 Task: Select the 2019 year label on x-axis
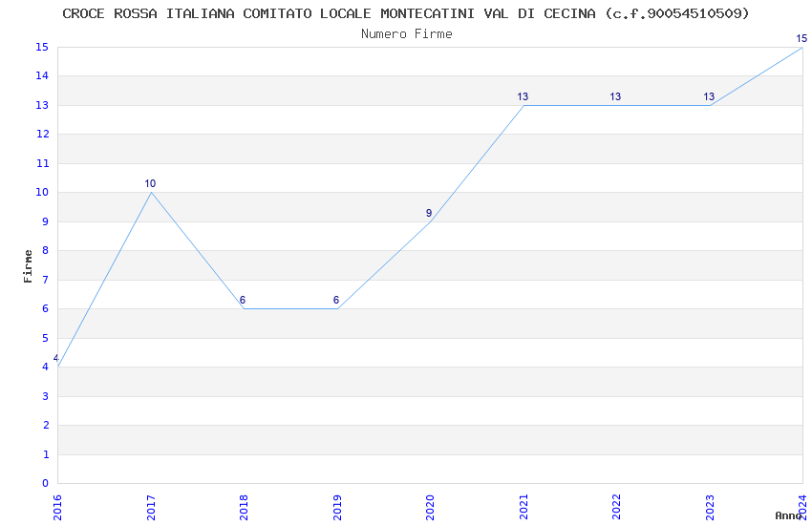pyautogui.click(x=337, y=508)
